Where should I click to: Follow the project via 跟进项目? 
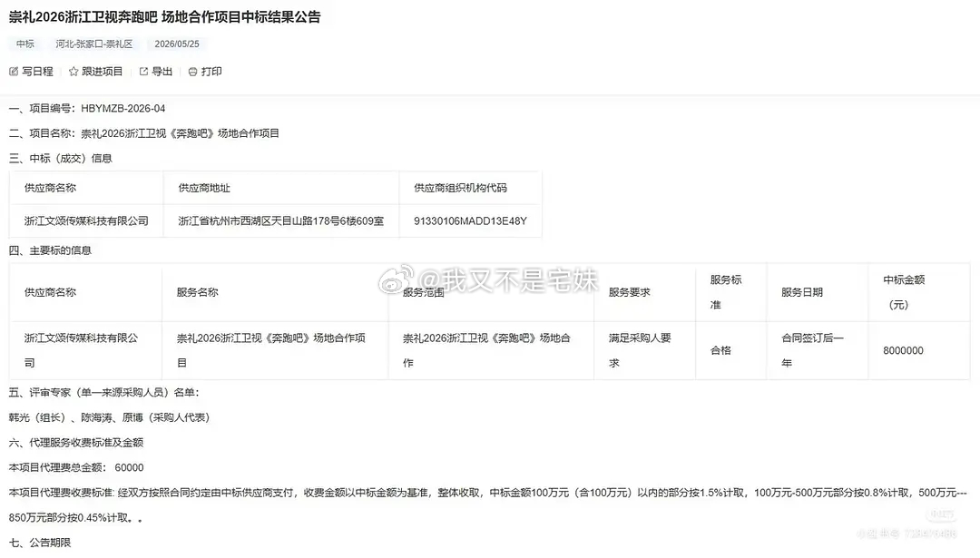pos(95,72)
